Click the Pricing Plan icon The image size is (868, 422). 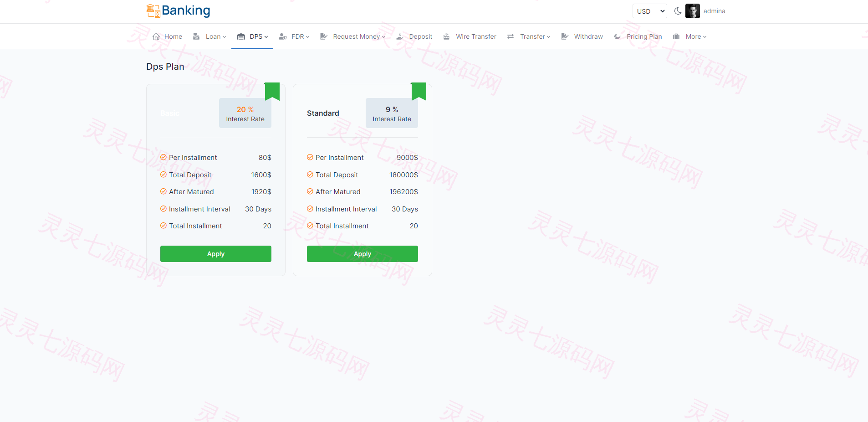coord(617,36)
